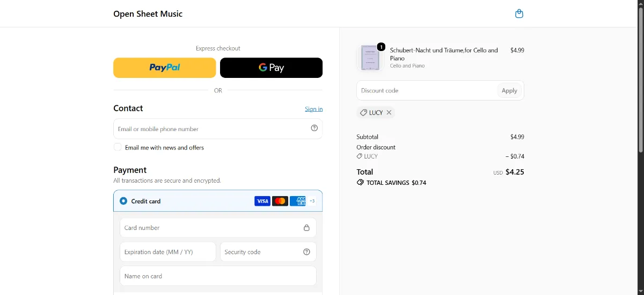Focus the Name on card field
The height and width of the screenshot is (295, 644).
[x=218, y=276]
